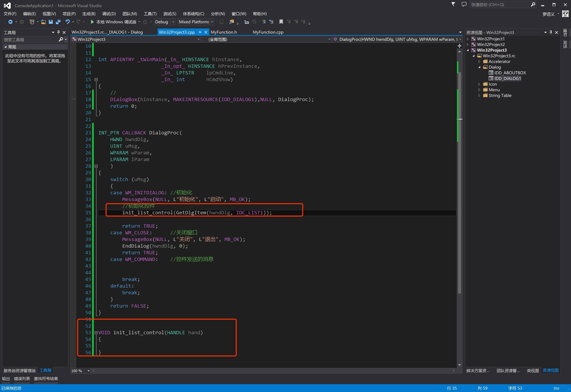The height and width of the screenshot is (392, 571).
Task: Select IDD_ABOUTBOX in resource tree
Action: tap(510, 73)
